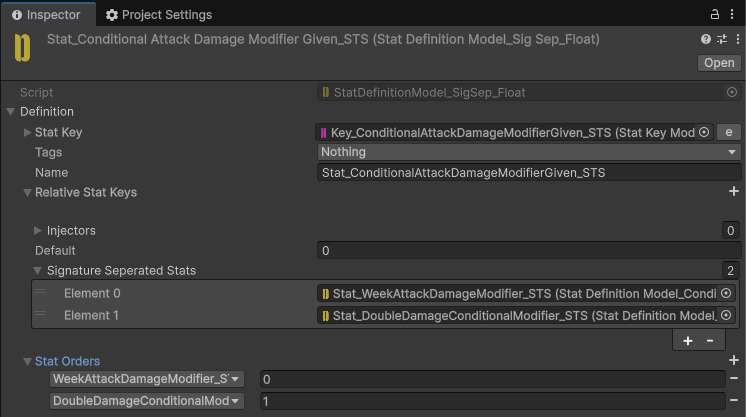Screen dimensions: 746x417
Task: Click the Tags property label
Action: 48,152
